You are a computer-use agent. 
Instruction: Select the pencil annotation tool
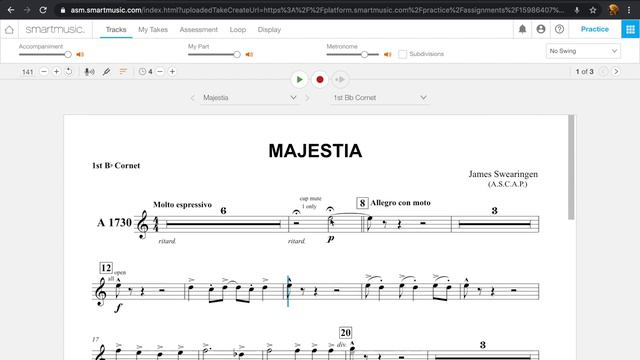106,72
